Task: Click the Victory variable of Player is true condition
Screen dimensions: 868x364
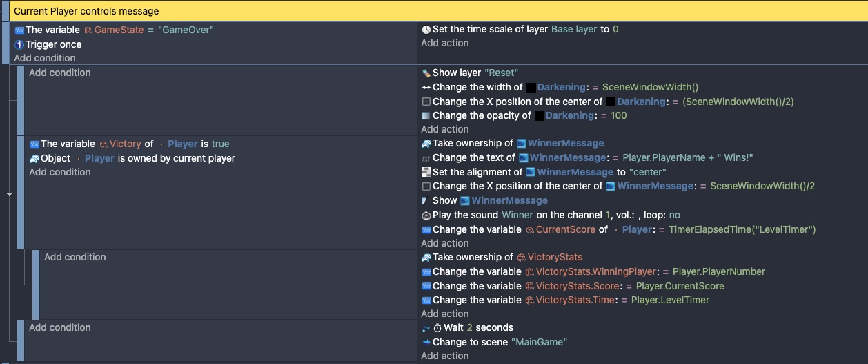Action: (x=130, y=144)
